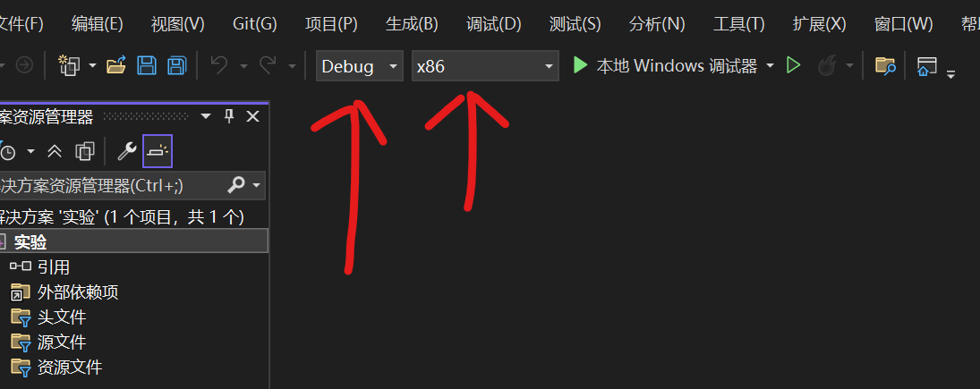Click the Open File folder icon
The image size is (980, 389).
[x=116, y=65]
